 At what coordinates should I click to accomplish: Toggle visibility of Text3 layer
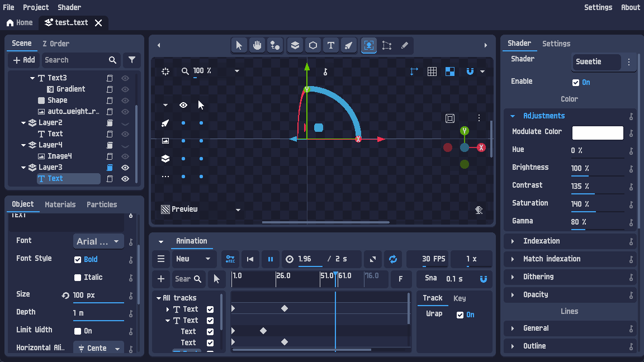(x=125, y=78)
